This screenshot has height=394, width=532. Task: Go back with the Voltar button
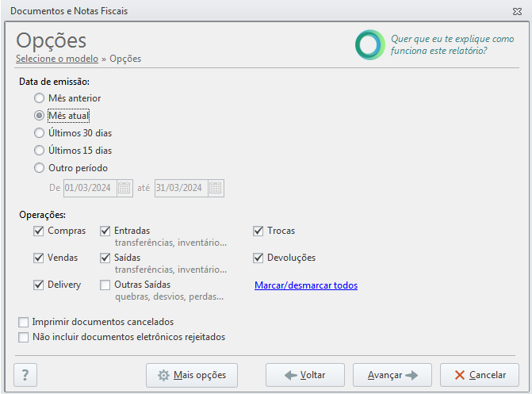pos(305,375)
